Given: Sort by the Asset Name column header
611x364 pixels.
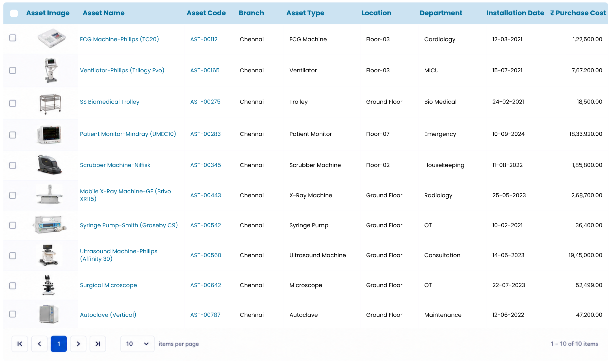Looking at the screenshot, I should pyautogui.click(x=103, y=13).
